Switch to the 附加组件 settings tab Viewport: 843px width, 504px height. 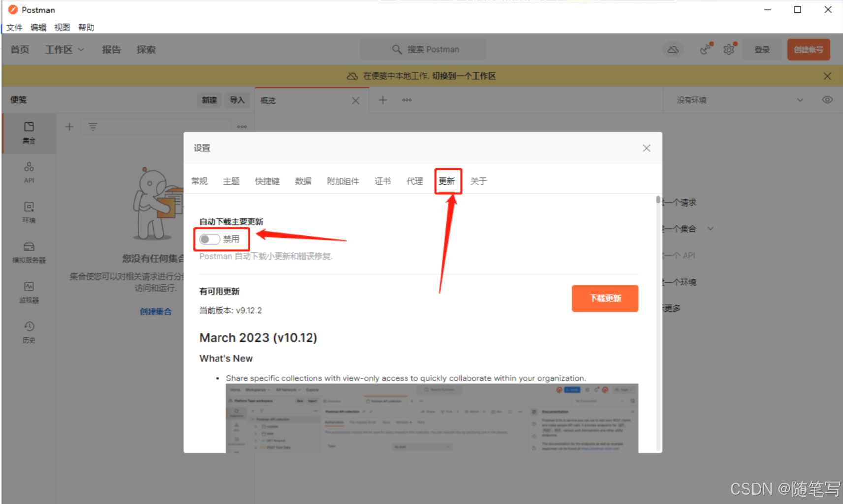(x=343, y=181)
